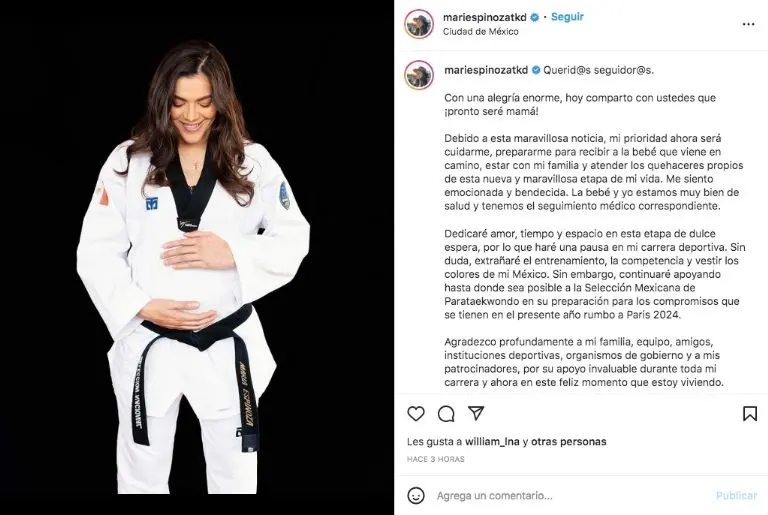The height and width of the screenshot is (515, 768).
Task: Open mariespinozatkd username in the caption
Action: pyautogui.click(x=486, y=70)
